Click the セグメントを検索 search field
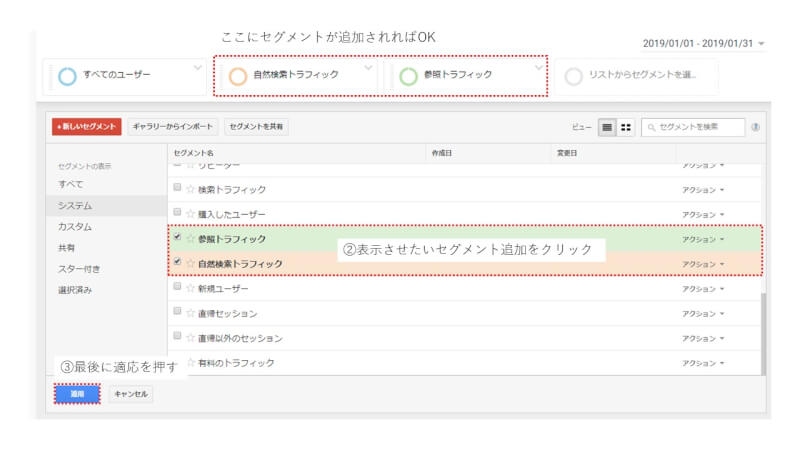 (x=693, y=127)
